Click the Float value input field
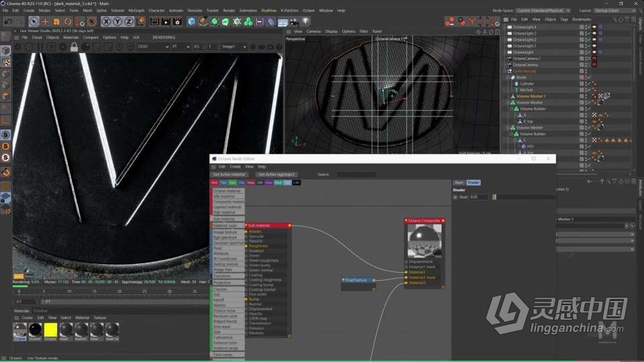This screenshot has height=362, width=644. click(478, 197)
